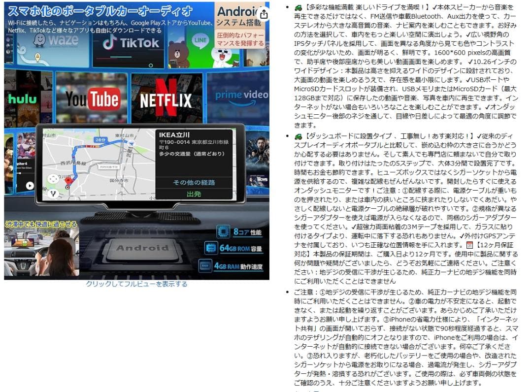Click the red destination pin on the map

point(68,181)
